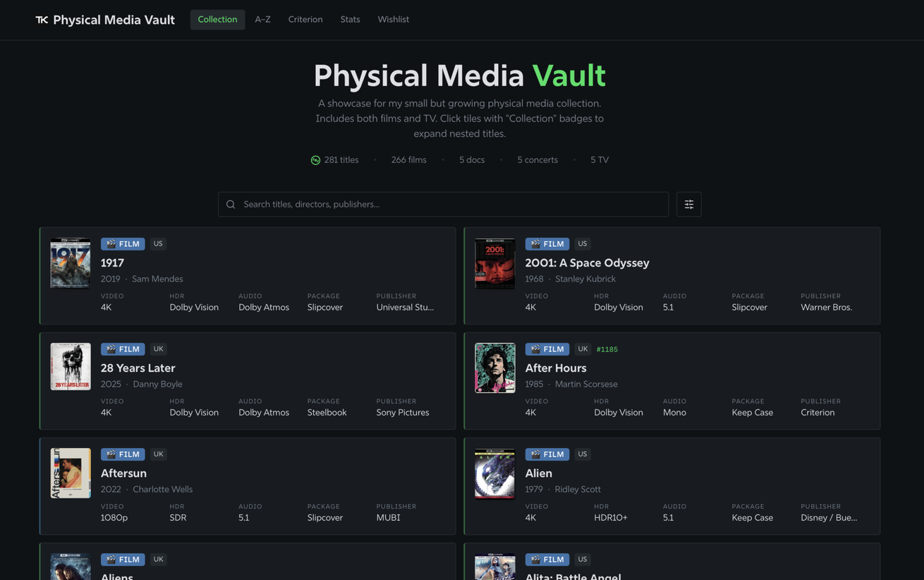The width and height of the screenshot is (924, 580).
Task: Click the After Hours cover thumbnail
Action: point(495,368)
